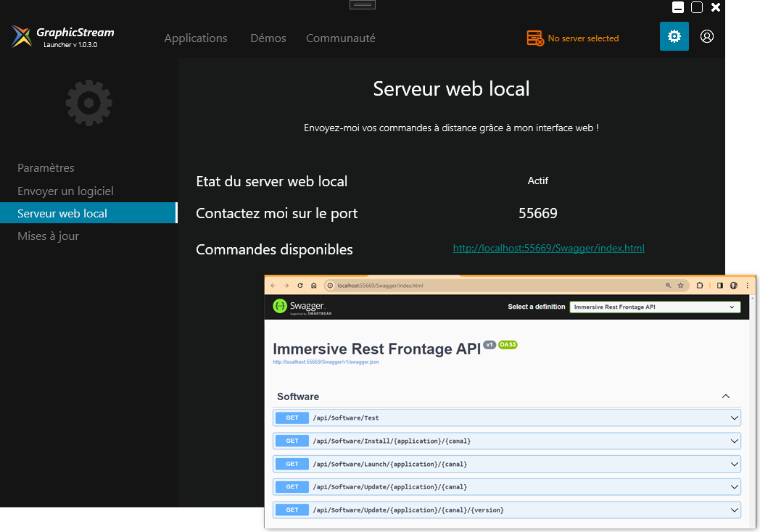Open settings with the blue gear button
760x532 pixels.
674,36
